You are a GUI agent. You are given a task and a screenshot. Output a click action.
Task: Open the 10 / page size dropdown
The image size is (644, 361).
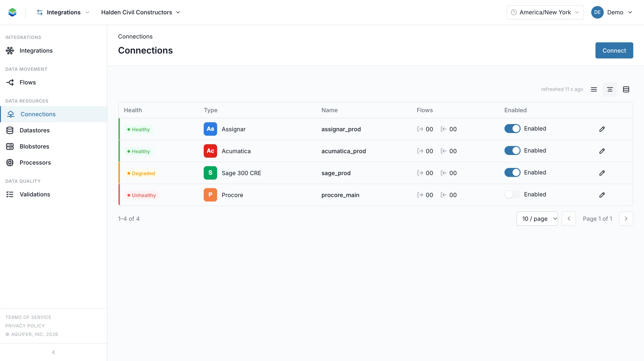pos(537,219)
